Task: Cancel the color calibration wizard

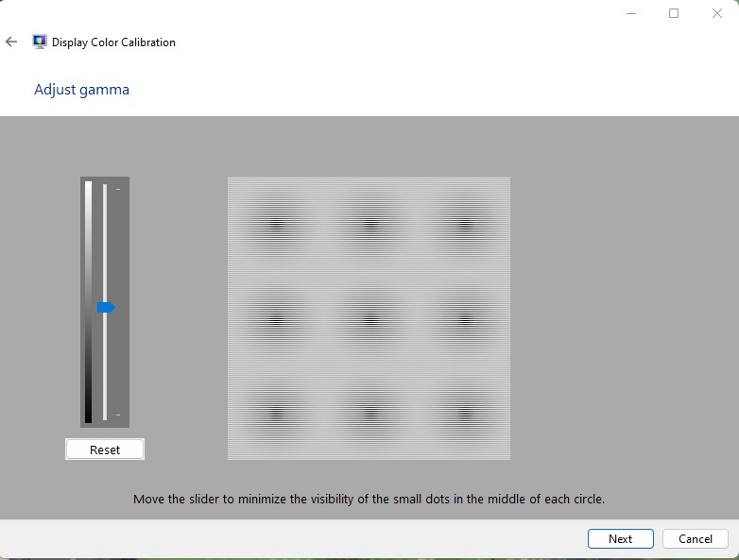Action: point(696,539)
